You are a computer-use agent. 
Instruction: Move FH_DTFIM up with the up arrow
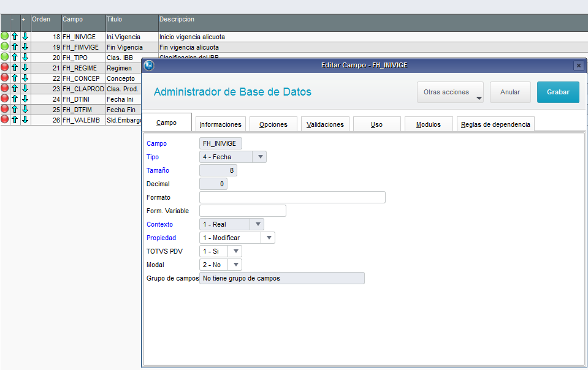15,110
